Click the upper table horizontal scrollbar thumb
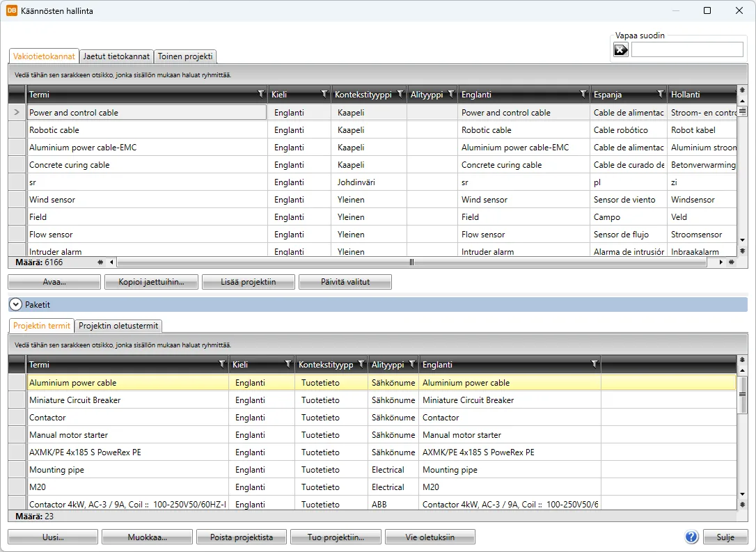The height and width of the screenshot is (552, 756). 411,262
